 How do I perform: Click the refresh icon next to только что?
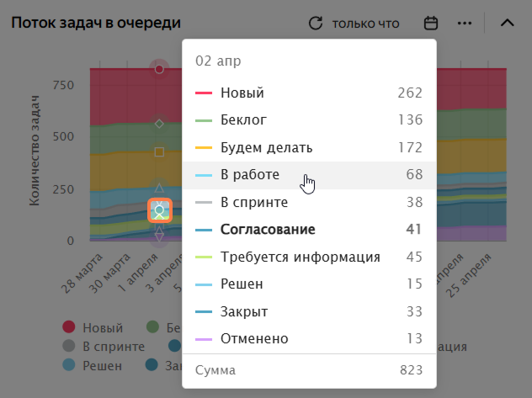(x=316, y=24)
